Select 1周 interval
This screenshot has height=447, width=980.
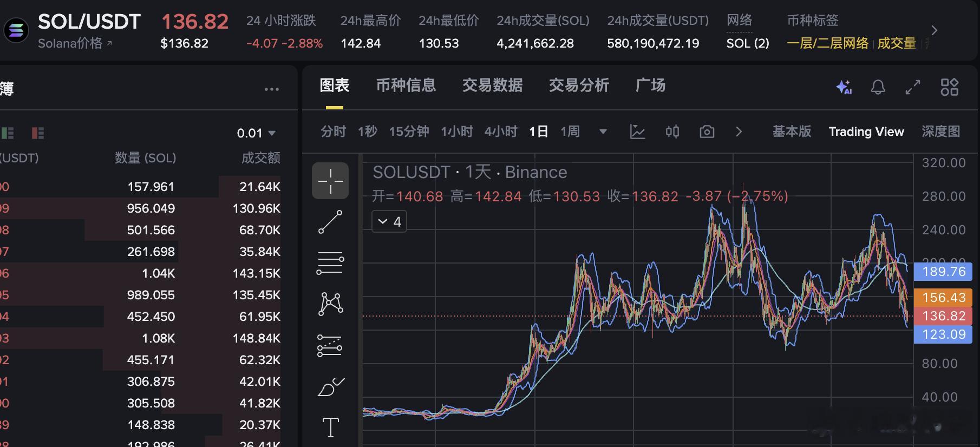[570, 132]
